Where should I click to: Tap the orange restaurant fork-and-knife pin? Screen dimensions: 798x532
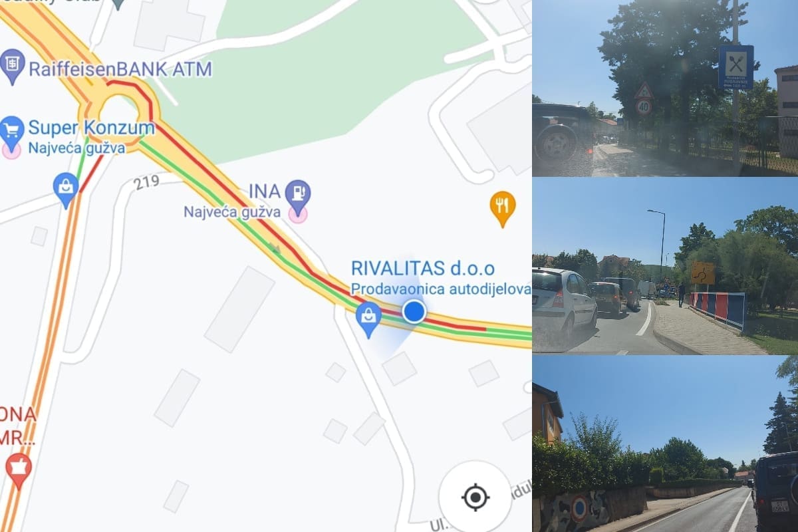503,208
